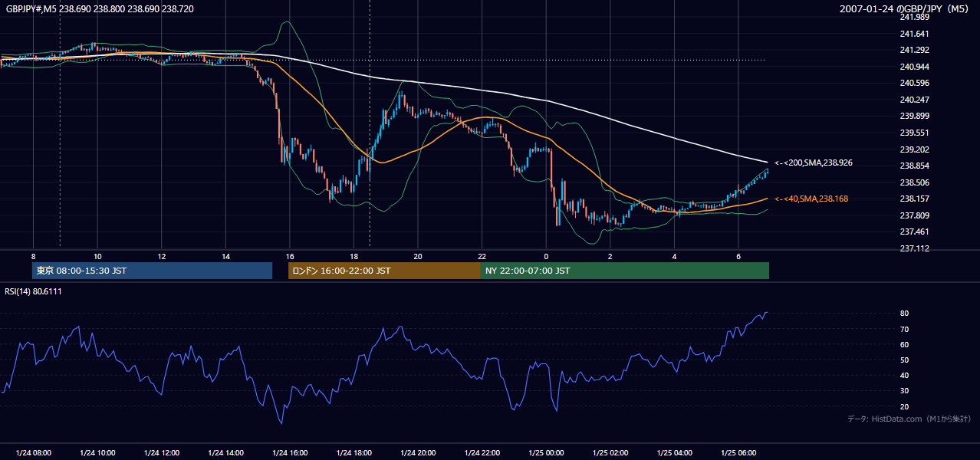Image resolution: width=980 pixels, height=460 pixels.
Task: Click hour label 20 under the price chart
Action: tap(418, 256)
